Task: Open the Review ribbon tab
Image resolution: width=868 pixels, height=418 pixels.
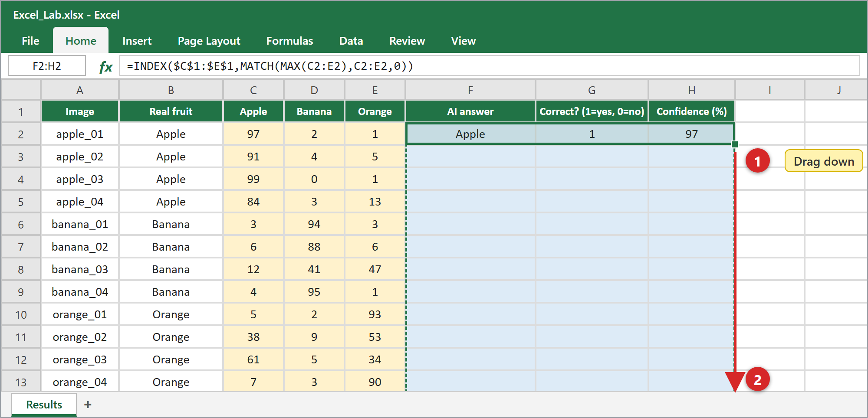Action: point(407,41)
